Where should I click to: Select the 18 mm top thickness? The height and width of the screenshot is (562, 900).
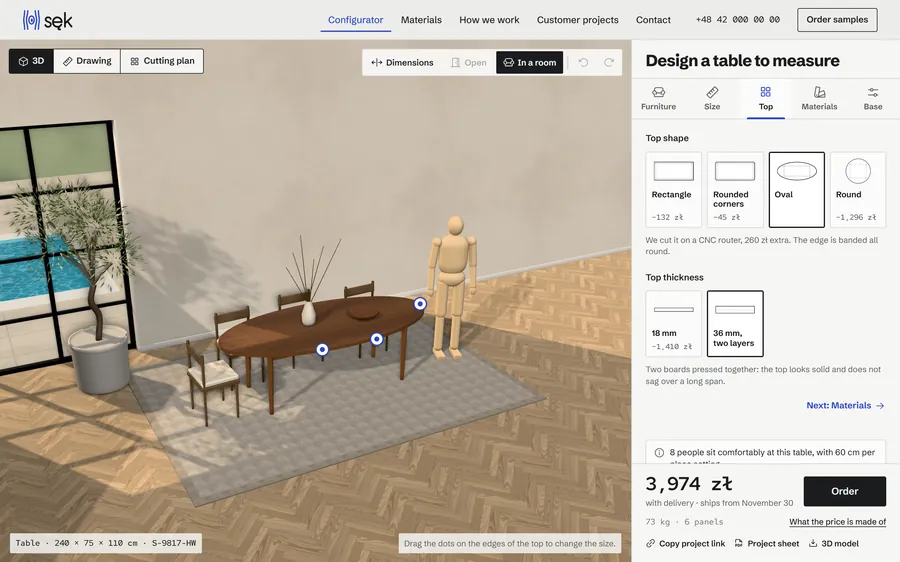tap(673, 323)
